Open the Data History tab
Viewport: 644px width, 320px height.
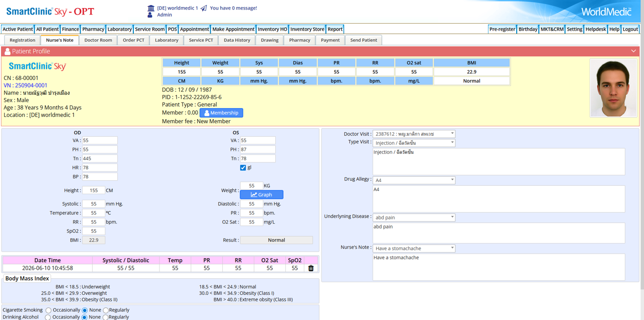(x=237, y=40)
